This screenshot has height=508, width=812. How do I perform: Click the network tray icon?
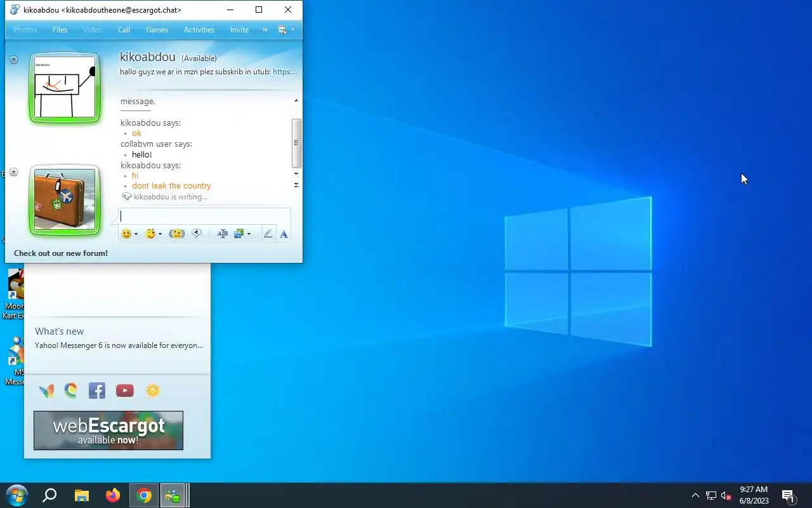pos(711,496)
